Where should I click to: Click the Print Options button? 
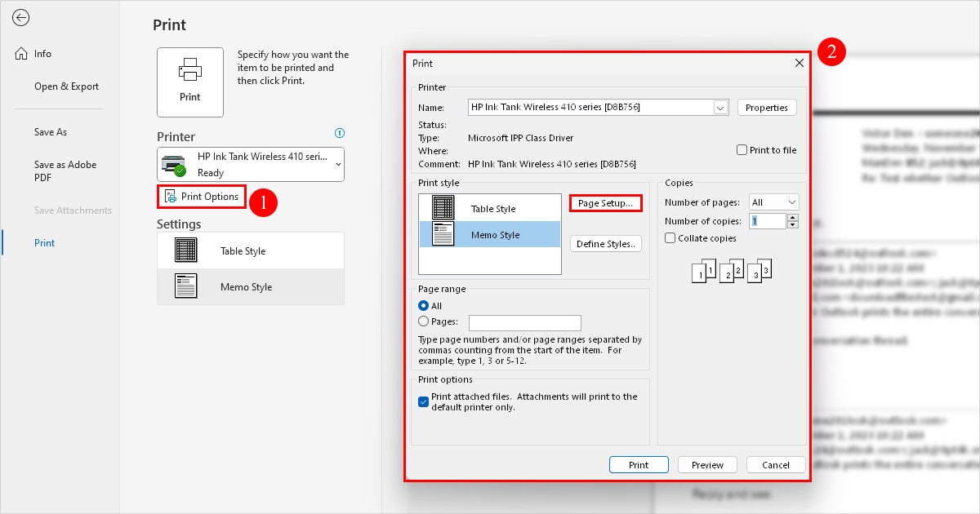point(202,197)
